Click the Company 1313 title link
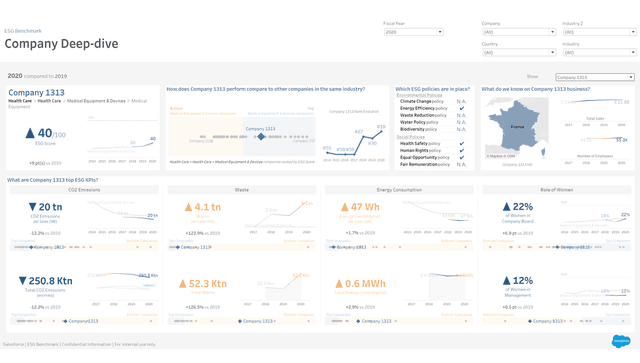This screenshot has width=640, height=363. pyautogui.click(x=36, y=93)
